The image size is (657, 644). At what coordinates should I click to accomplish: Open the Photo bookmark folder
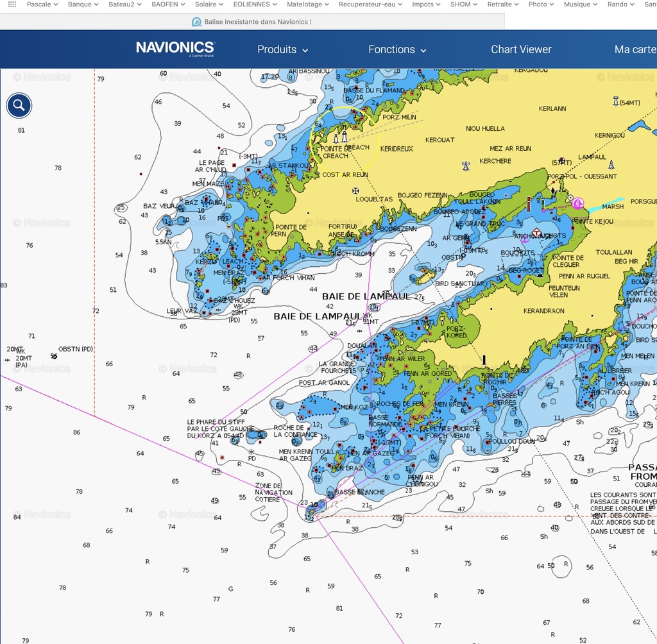tap(541, 4)
